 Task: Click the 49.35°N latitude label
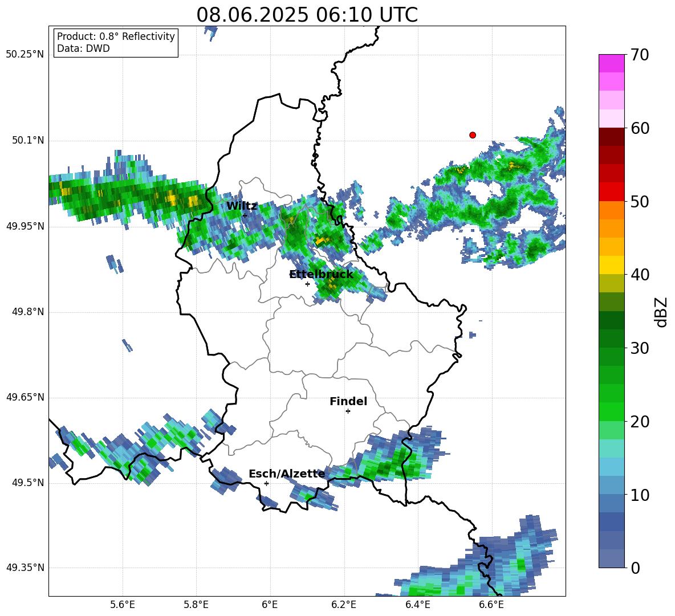(x=25, y=568)
